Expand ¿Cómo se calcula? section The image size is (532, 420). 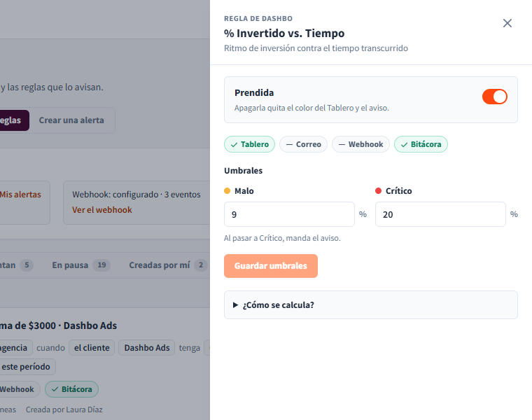pyautogui.click(x=371, y=305)
